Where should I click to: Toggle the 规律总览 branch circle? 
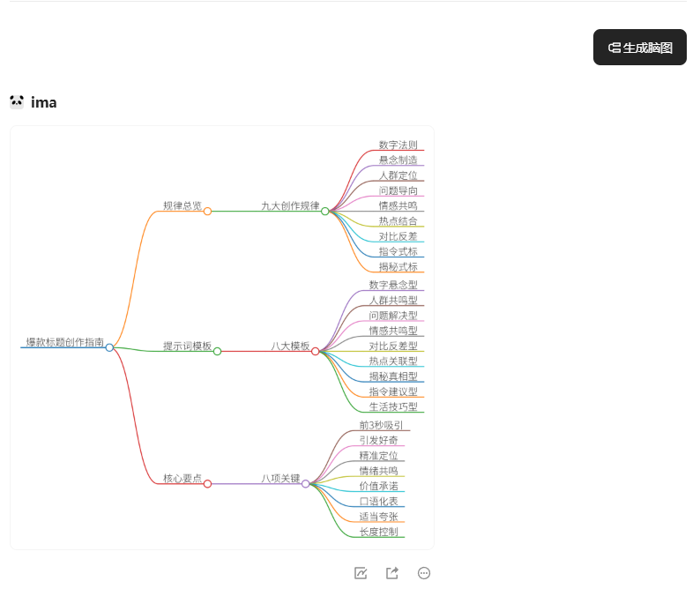[x=208, y=211]
